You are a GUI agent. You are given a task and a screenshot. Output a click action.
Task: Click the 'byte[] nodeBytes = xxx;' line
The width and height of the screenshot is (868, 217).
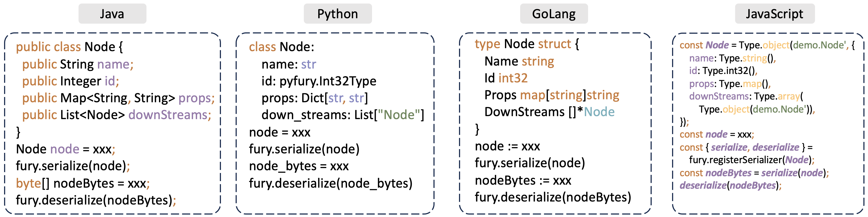click(x=83, y=183)
